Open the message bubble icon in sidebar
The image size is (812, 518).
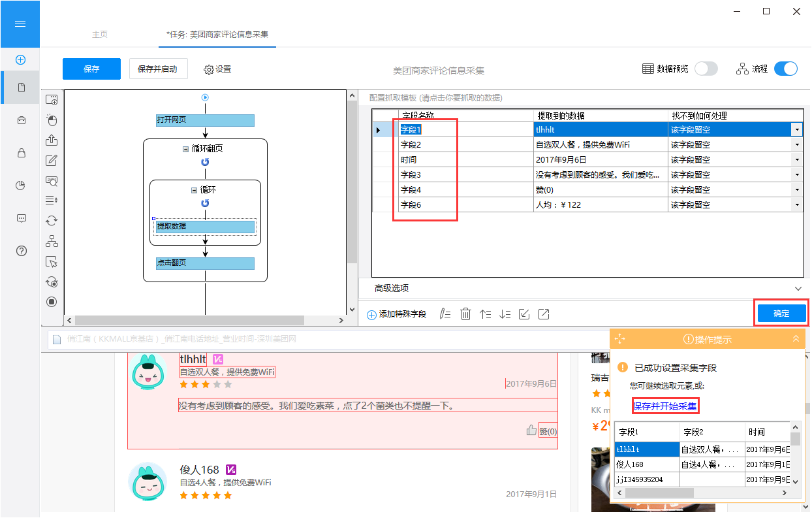22,218
